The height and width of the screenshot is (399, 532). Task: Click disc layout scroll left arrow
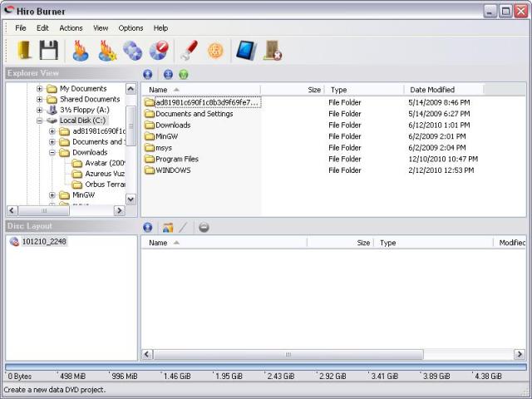coord(147,355)
